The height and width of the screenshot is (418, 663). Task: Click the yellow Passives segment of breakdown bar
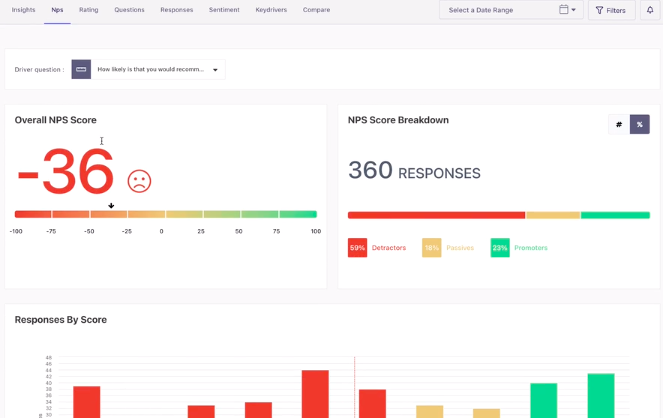(553, 215)
